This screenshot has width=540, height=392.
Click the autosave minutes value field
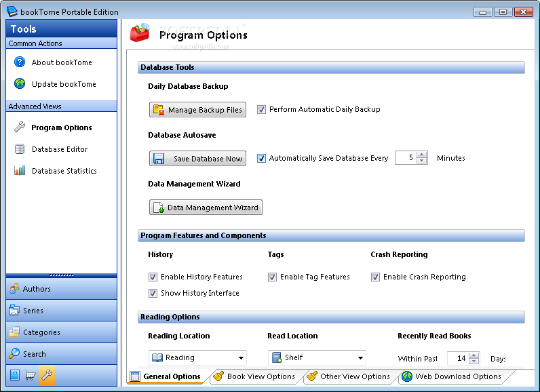click(x=406, y=158)
